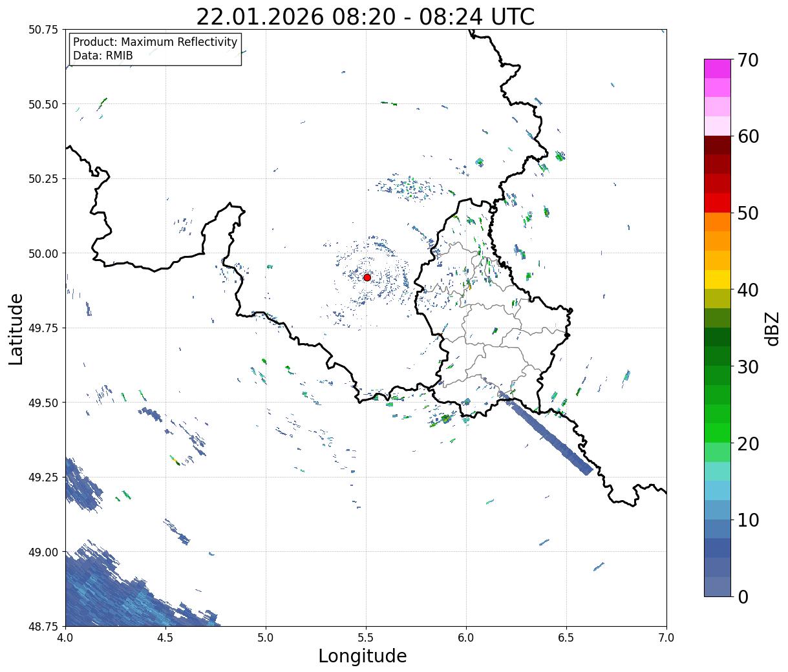Click the longitude tick label 6.5

[566, 638]
